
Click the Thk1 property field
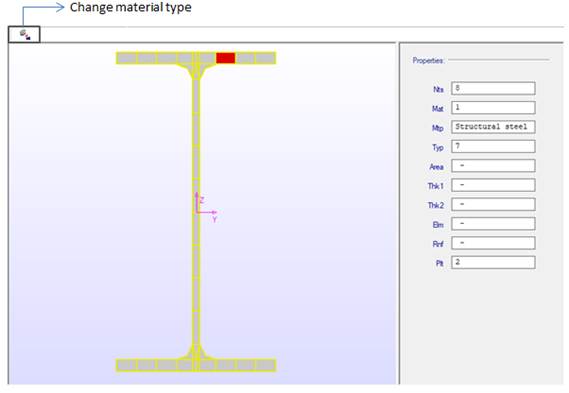tap(493, 185)
